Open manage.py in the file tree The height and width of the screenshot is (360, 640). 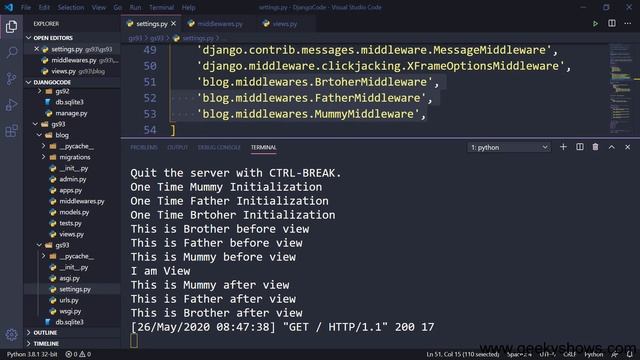[x=71, y=113]
